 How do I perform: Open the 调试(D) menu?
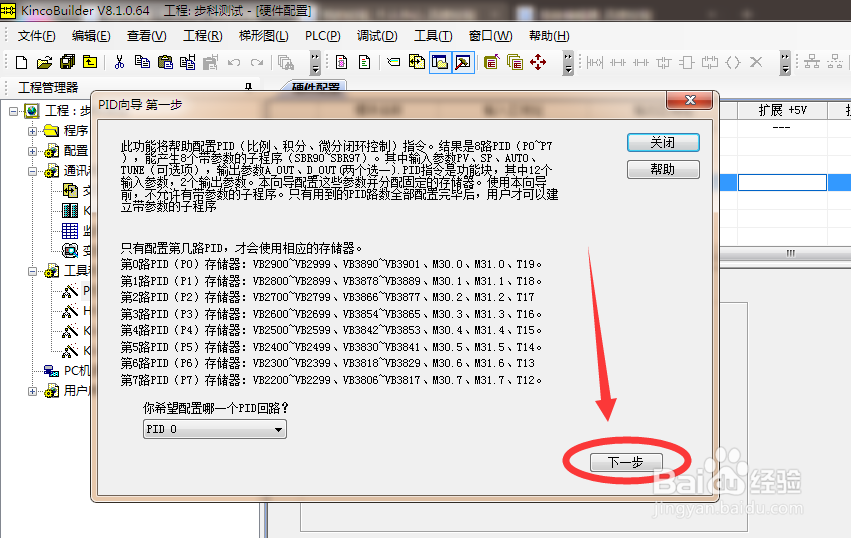[x=377, y=36]
